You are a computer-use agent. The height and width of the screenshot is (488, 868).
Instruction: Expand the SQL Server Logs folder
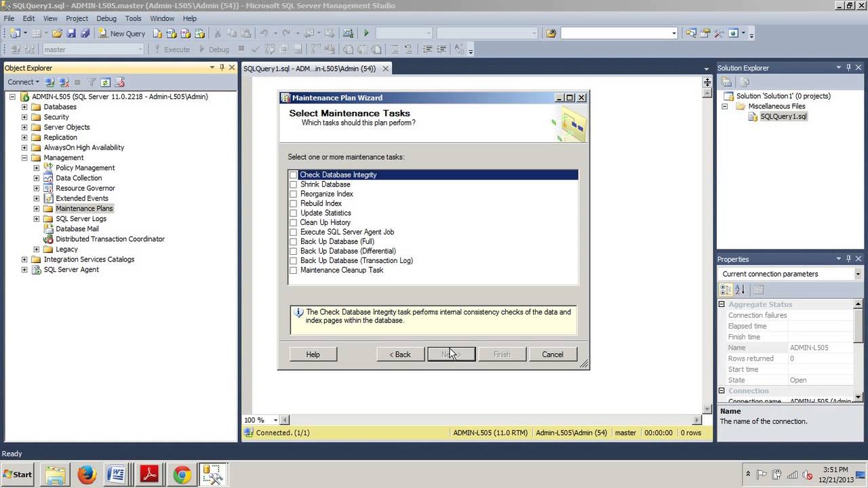pyautogui.click(x=37, y=219)
